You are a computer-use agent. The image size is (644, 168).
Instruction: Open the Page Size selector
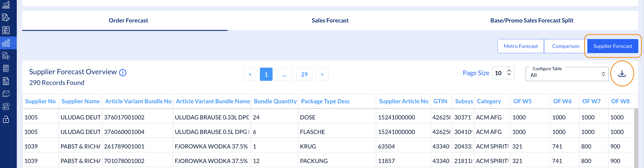(503, 73)
